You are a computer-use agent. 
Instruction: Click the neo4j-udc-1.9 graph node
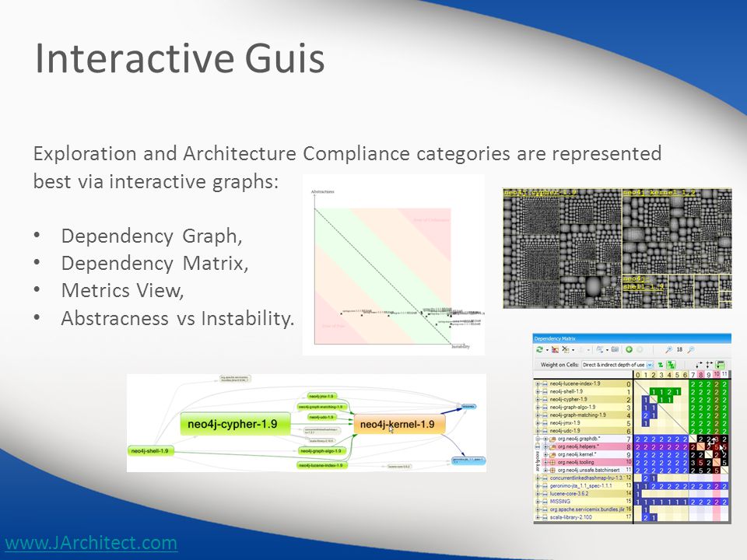pos(321,417)
